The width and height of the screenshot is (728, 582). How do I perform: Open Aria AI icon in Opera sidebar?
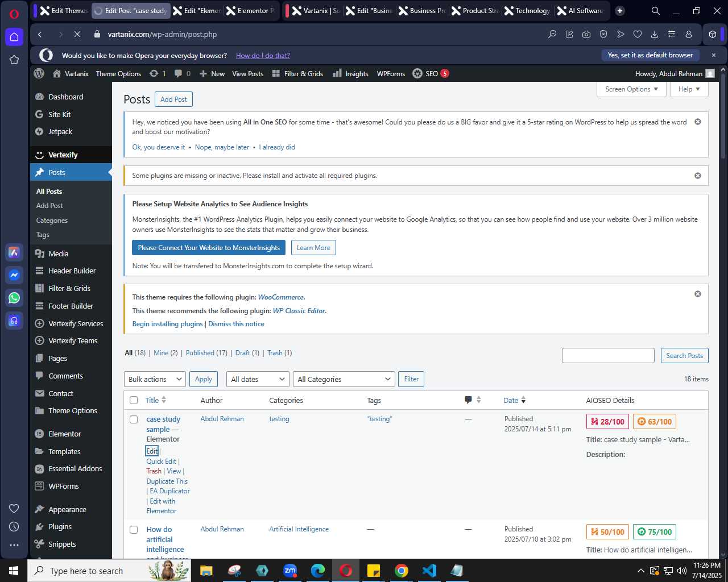coord(14,252)
